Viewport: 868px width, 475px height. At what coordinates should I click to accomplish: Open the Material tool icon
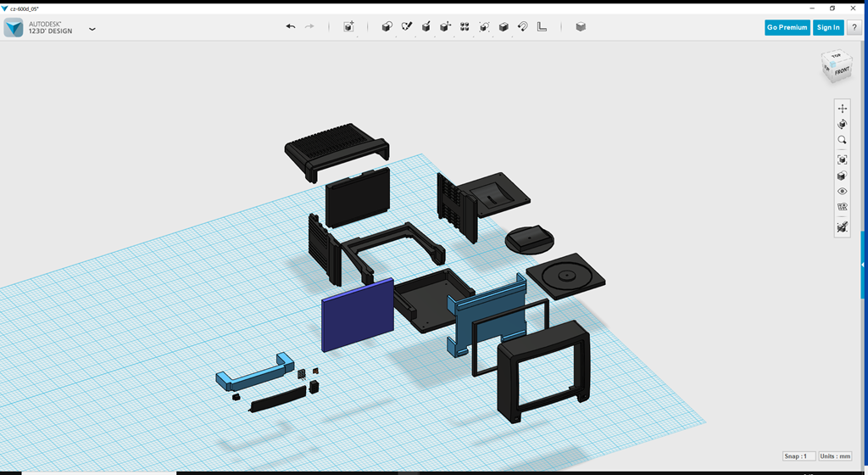tap(581, 27)
